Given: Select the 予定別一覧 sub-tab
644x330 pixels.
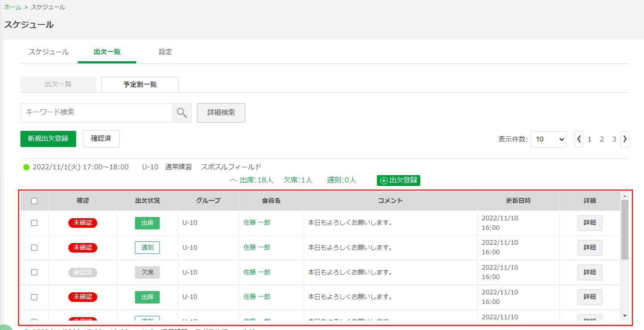Looking at the screenshot, I should (x=140, y=84).
